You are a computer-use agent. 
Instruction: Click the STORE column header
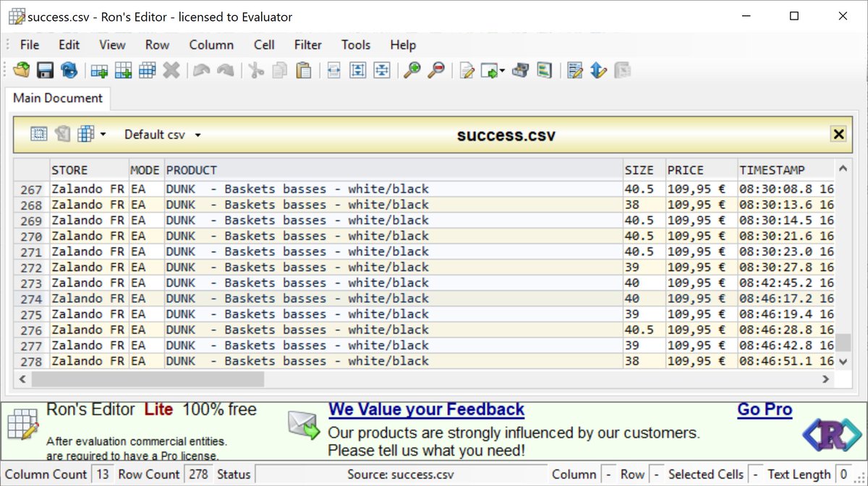pyautogui.click(x=89, y=170)
